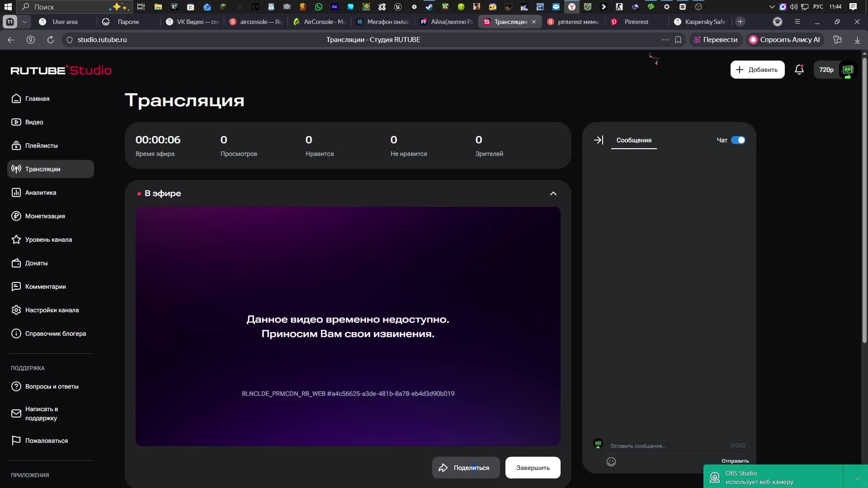Open the emoji picker in chat

pyautogui.click(x=611, y=461)
